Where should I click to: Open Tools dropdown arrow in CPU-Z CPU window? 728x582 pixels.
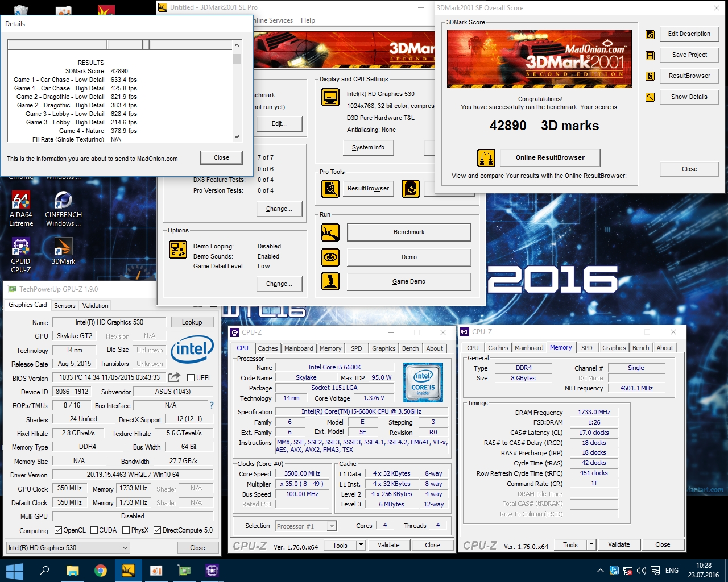point(361,545)
